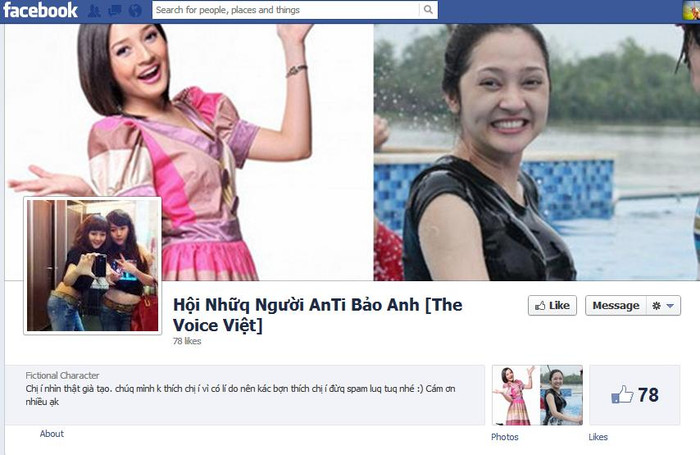
Task: Click the thumbs-up icon in the 78 likes box
Action: [622, 395]
